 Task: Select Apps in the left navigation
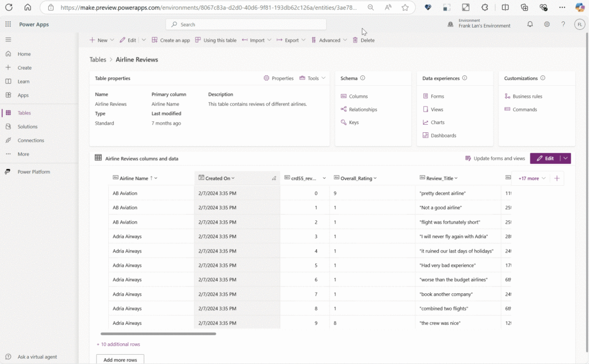[23, 95]
